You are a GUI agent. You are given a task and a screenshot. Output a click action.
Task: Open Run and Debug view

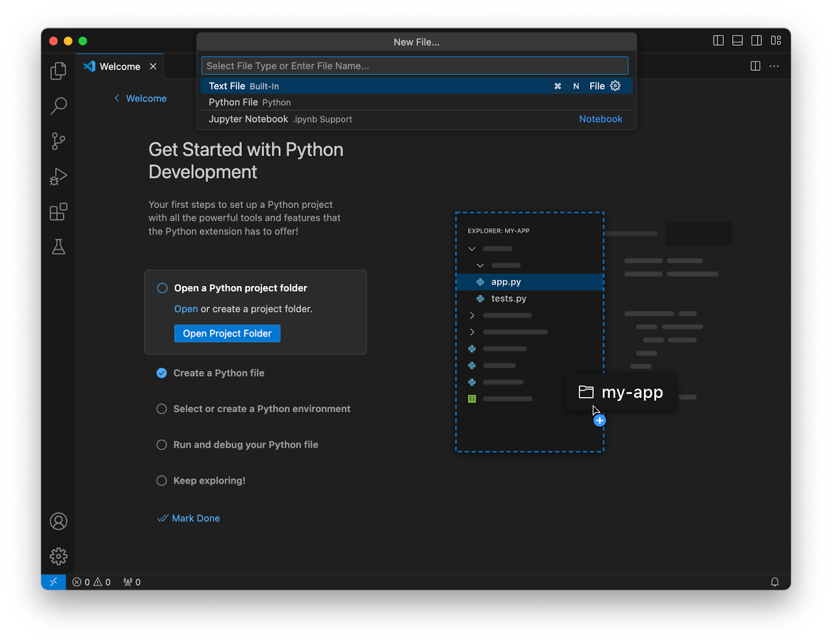click(58, 176)
